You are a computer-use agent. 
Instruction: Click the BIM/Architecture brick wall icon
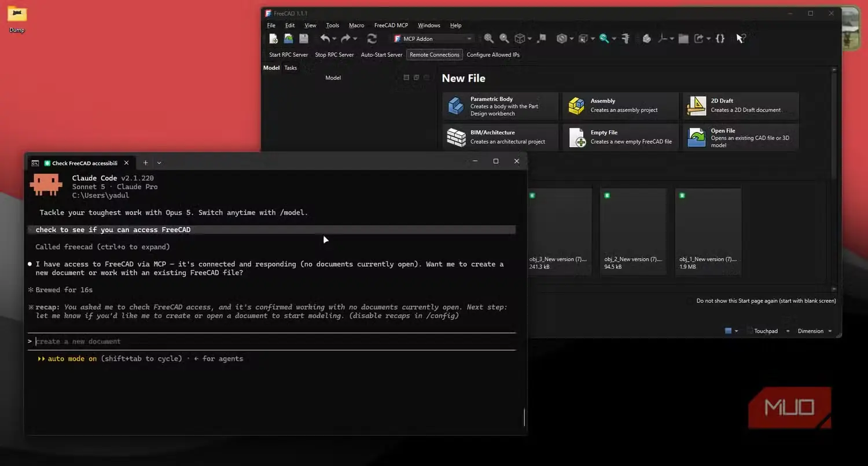456,137
